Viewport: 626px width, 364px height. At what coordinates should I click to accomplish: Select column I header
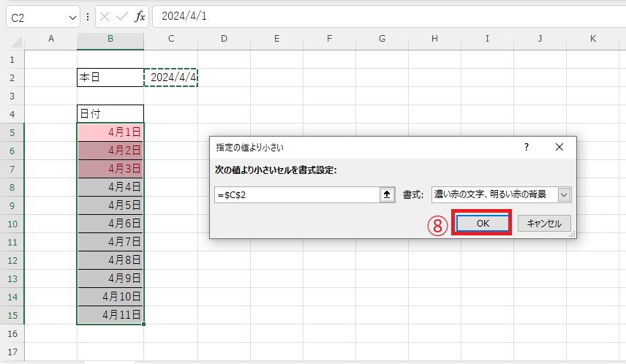487,39
